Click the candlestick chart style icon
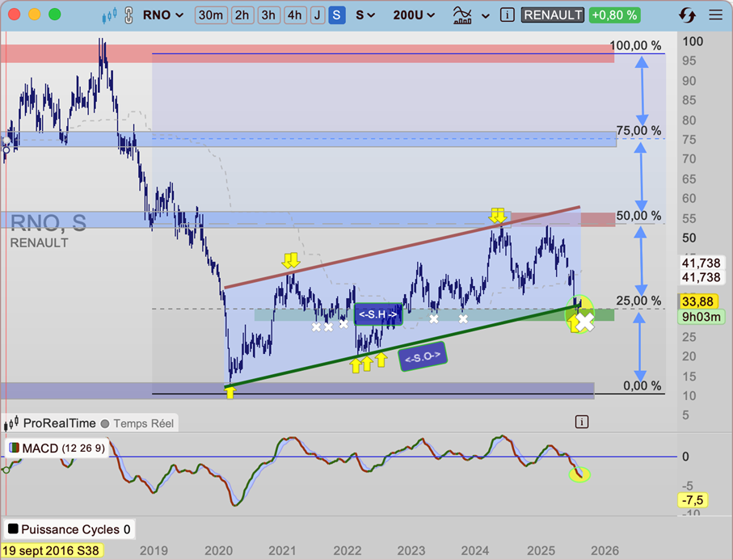Screen dimensions: 733x560 [111, 15]
